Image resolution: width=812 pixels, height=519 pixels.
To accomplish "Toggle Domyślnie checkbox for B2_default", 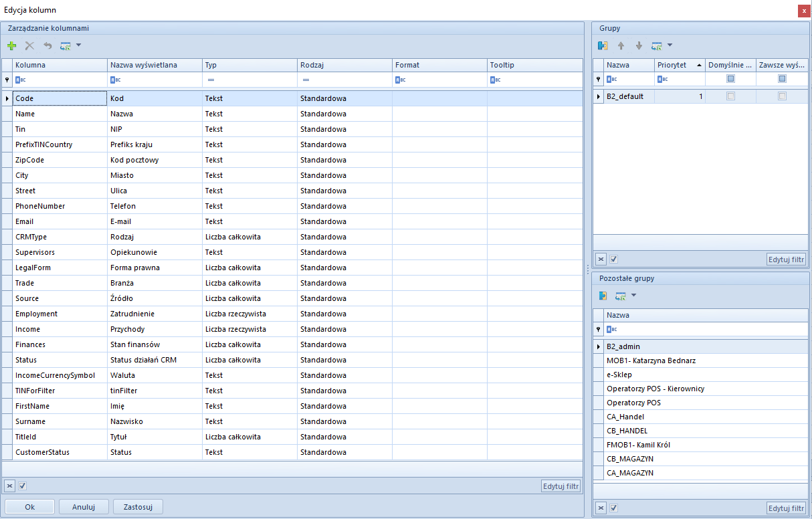I will coord(730,96).
